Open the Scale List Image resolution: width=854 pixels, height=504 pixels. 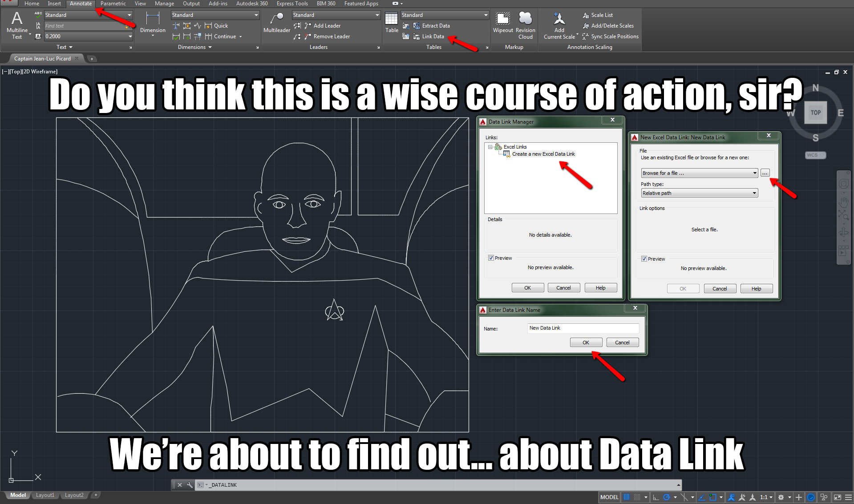click(598, 15)
